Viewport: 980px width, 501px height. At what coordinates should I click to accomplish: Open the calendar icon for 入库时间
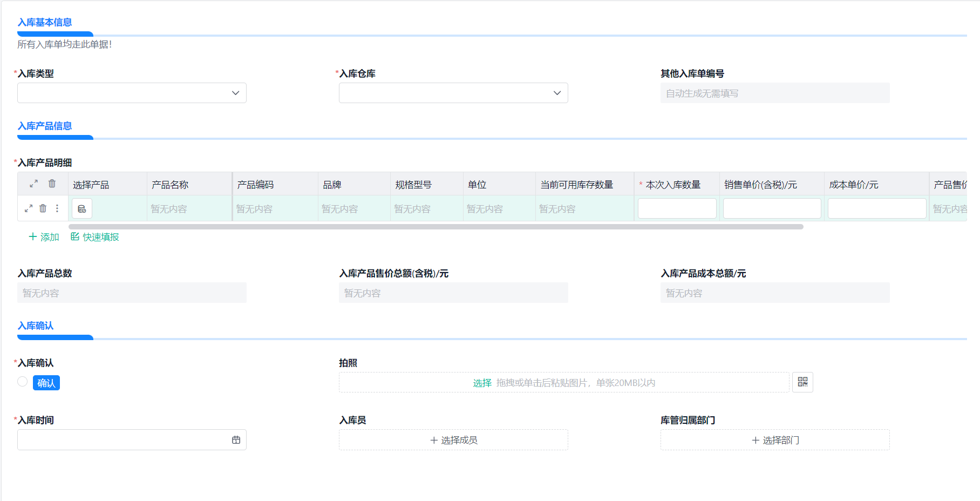pyautogui.click(x=236, y=440)
